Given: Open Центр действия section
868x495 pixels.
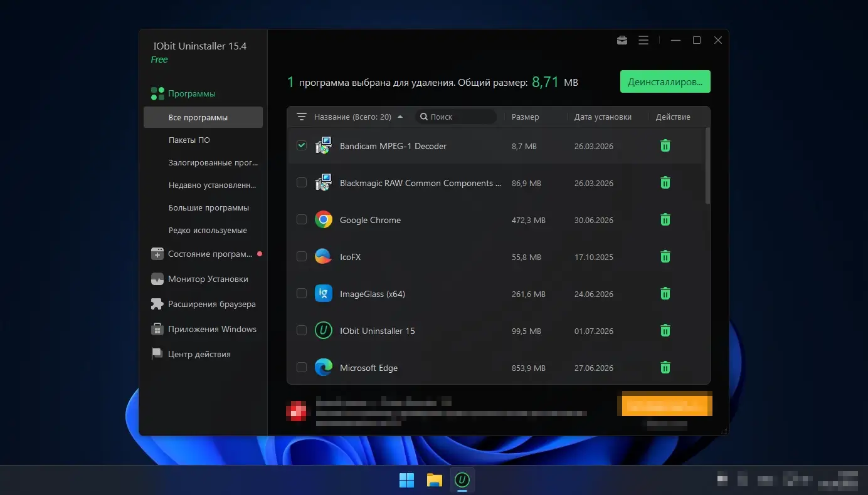Looking at the screenshot, I should coord(199,355).
